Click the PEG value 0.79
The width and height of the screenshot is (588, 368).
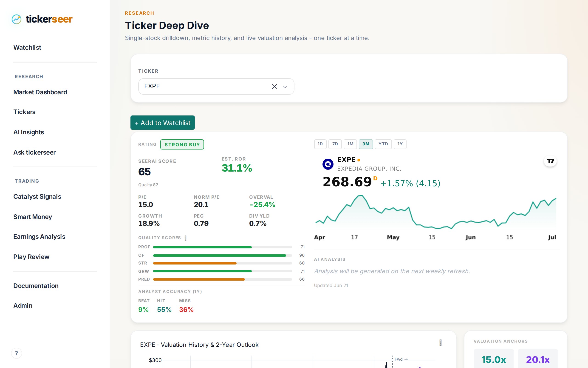[201, 223]
